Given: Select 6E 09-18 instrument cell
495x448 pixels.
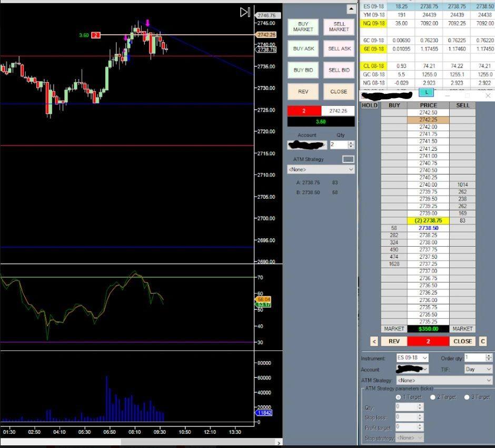Looking at the screenshot, I should click(x=374, y=49).
